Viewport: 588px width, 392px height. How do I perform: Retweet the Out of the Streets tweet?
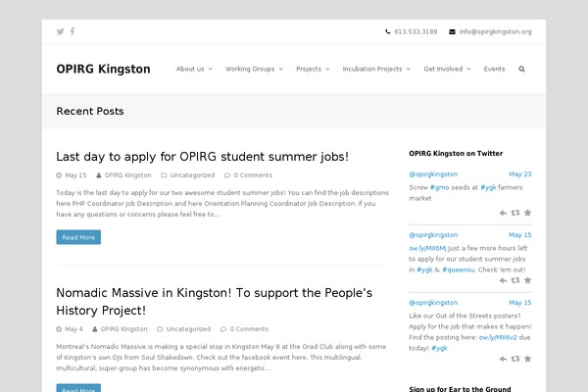click(x=515, y=359)
